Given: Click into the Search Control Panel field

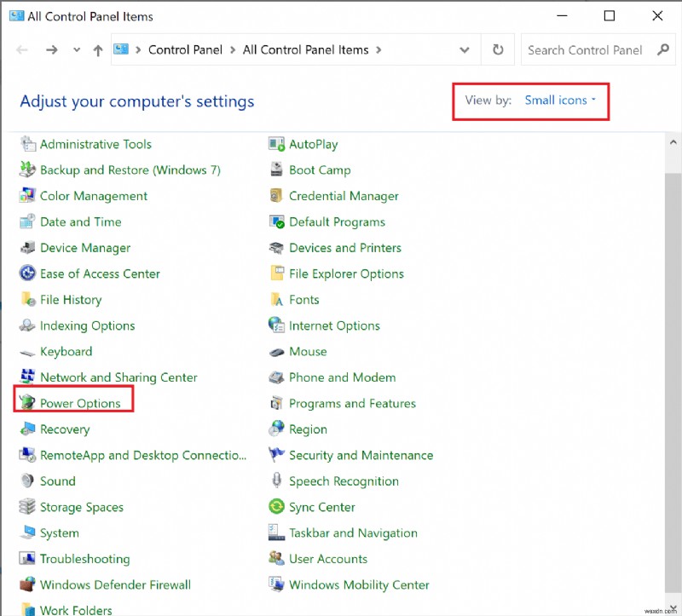Looking at the screenshot, I should click(585, 50).
